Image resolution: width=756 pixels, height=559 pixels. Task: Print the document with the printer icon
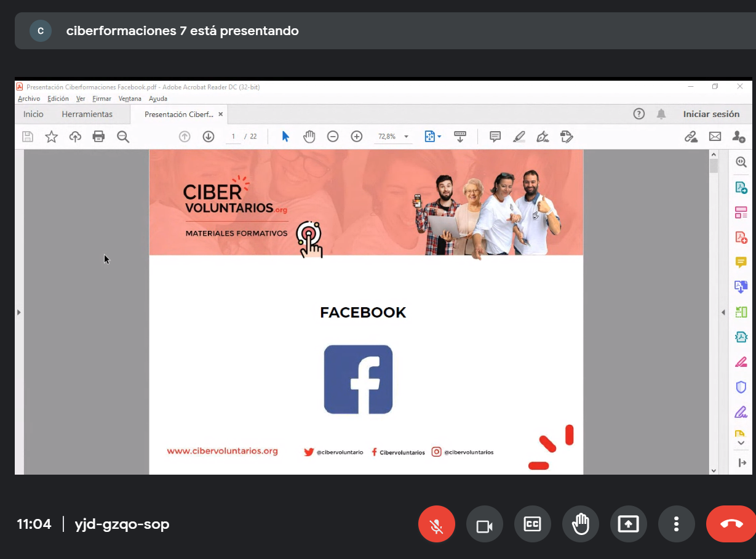(98, 137)
